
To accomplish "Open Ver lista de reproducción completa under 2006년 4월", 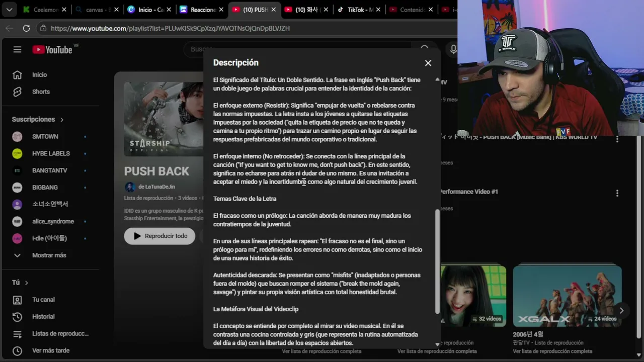I will (553, 351).
